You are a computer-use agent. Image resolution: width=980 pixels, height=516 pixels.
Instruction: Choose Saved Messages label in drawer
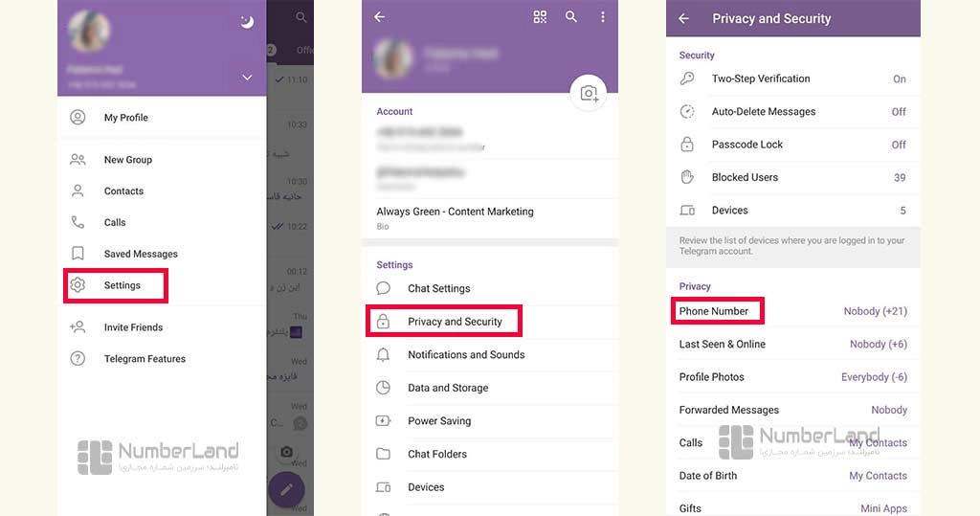click(141, 254)
